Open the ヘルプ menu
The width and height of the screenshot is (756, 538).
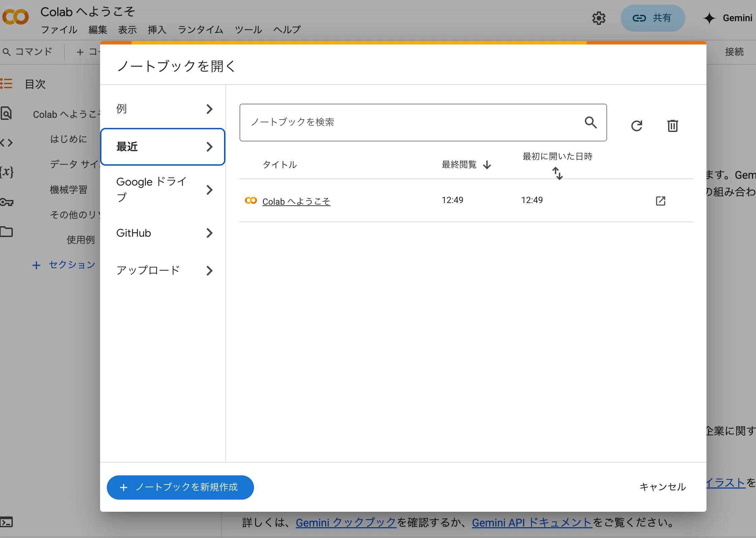[287, 30]
